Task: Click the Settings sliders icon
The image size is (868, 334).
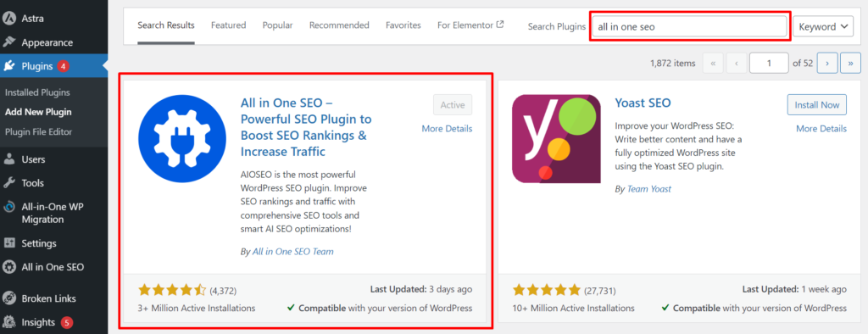Action: [x=8, y=243]
